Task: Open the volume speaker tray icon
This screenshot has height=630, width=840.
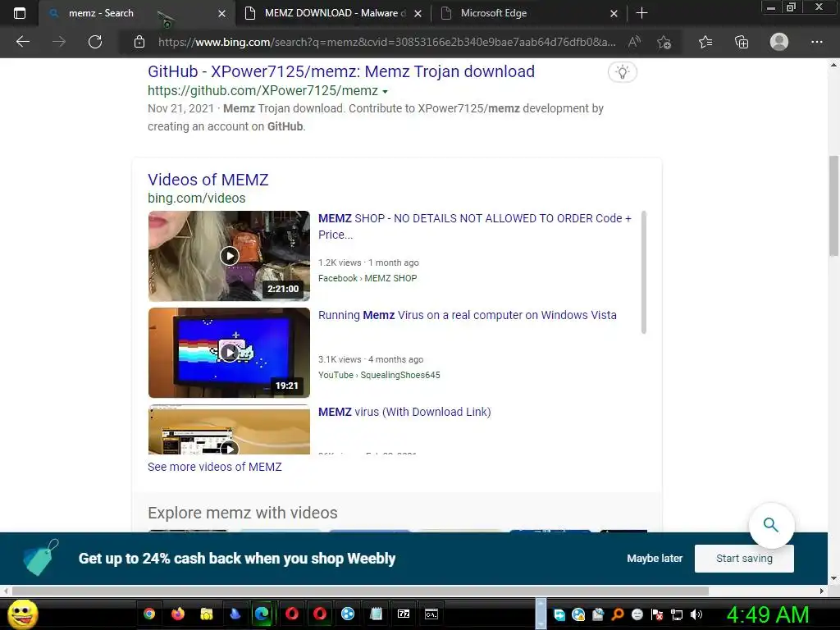Action: point(696,614)
